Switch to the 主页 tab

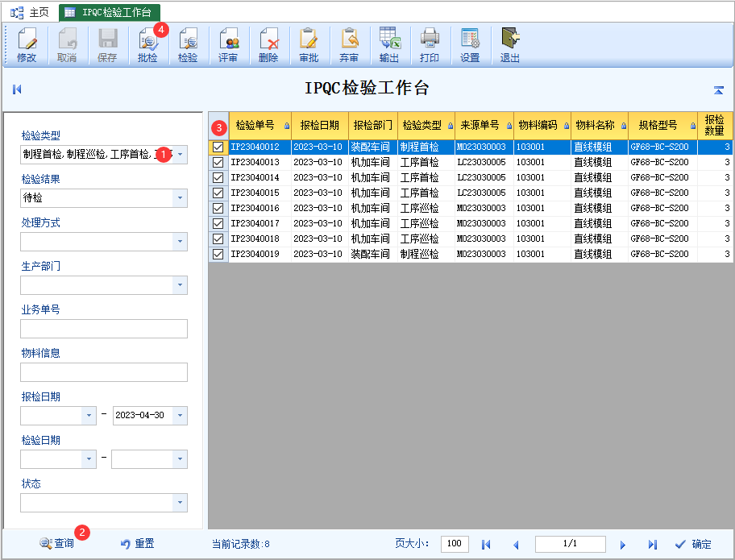[31, 13]
